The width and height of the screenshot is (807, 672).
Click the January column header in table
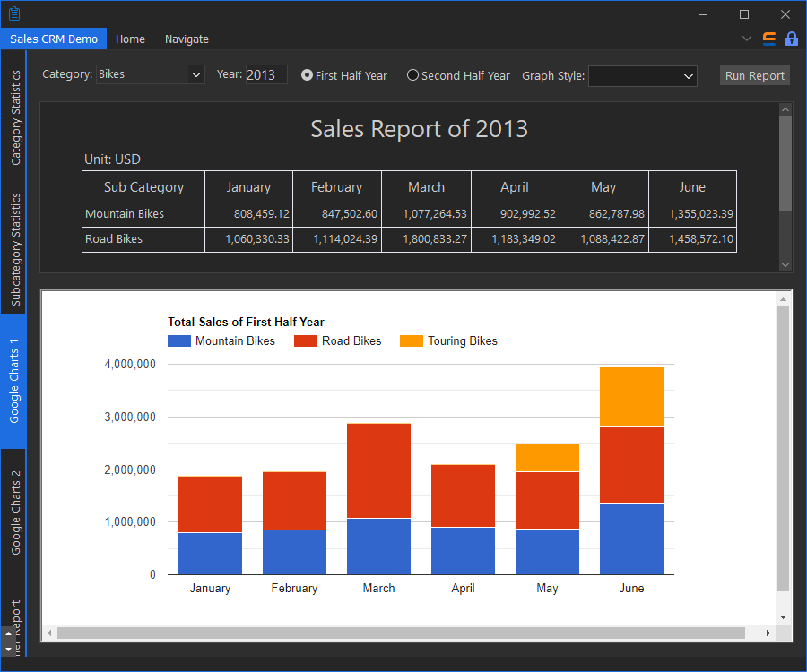tap(248, 187)
